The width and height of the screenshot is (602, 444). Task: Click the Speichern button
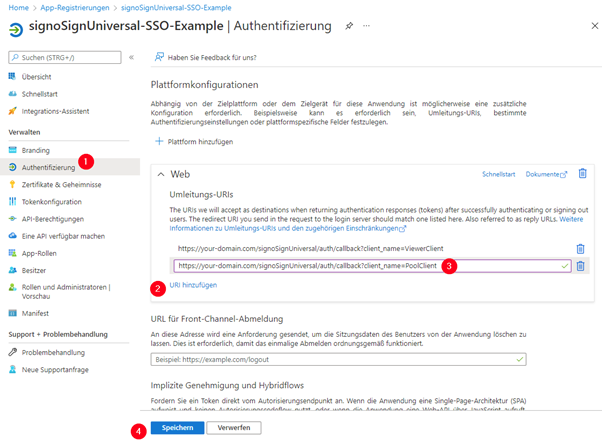pos(177,428)
